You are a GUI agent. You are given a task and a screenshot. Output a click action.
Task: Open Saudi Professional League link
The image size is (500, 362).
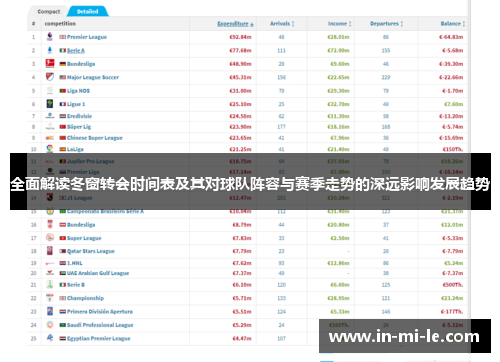click(x=100, y=325)
